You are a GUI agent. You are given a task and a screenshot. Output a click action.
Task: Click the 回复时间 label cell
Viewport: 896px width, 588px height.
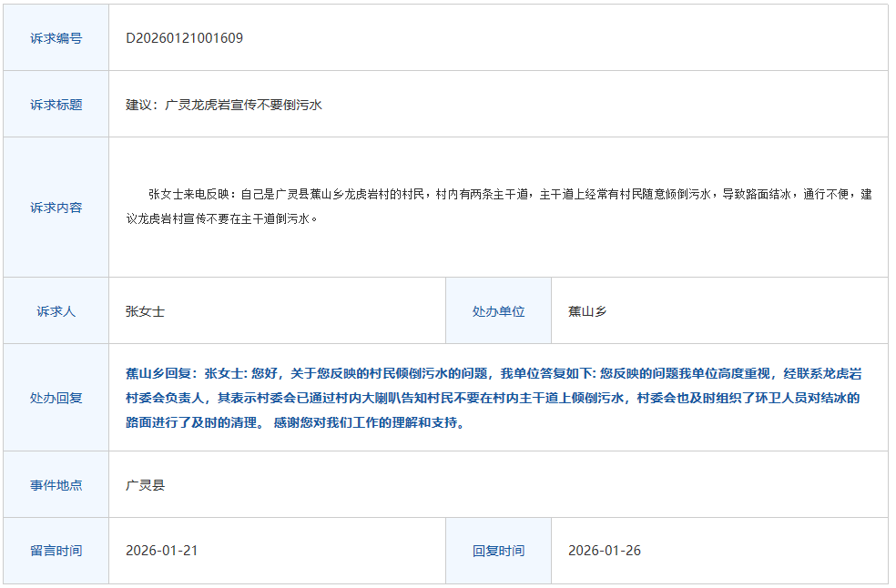point(498,551)
